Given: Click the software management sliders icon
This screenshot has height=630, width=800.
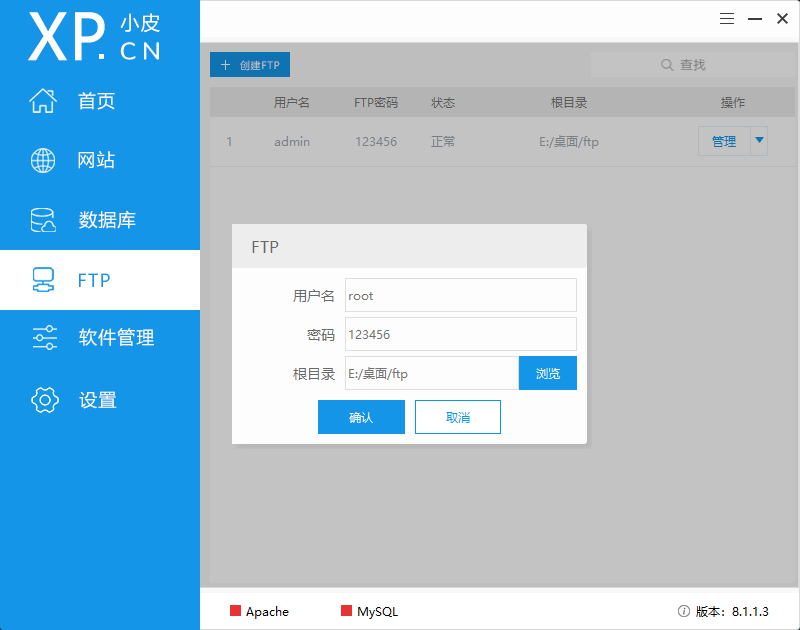Looking at the screenshot, I should pyautogui.click(x=44, y=338).
